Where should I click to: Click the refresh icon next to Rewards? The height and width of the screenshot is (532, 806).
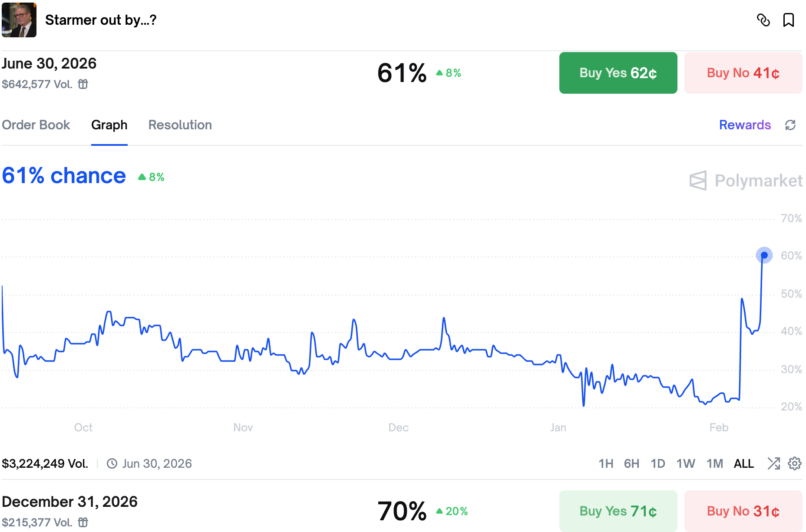790,125
